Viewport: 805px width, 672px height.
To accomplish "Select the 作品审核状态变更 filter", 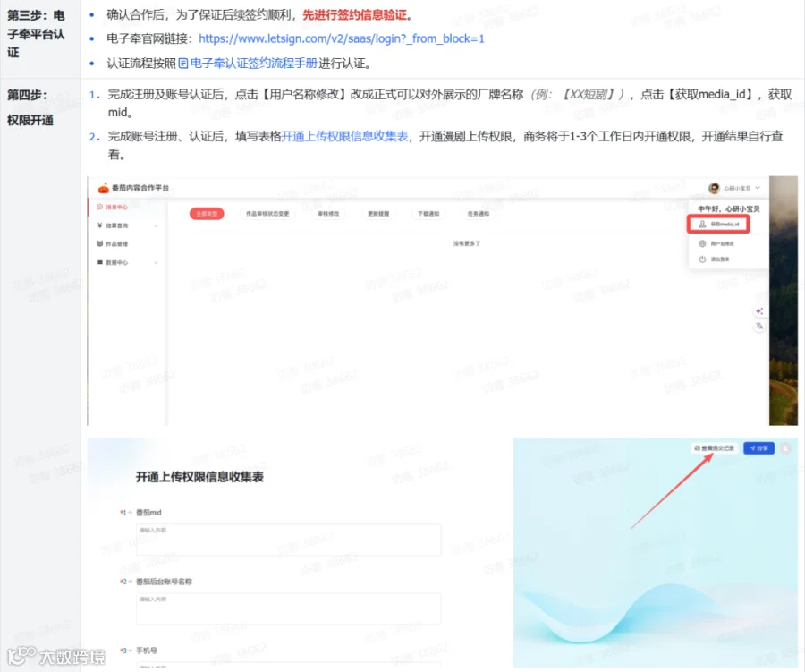I will click(267, 214).
